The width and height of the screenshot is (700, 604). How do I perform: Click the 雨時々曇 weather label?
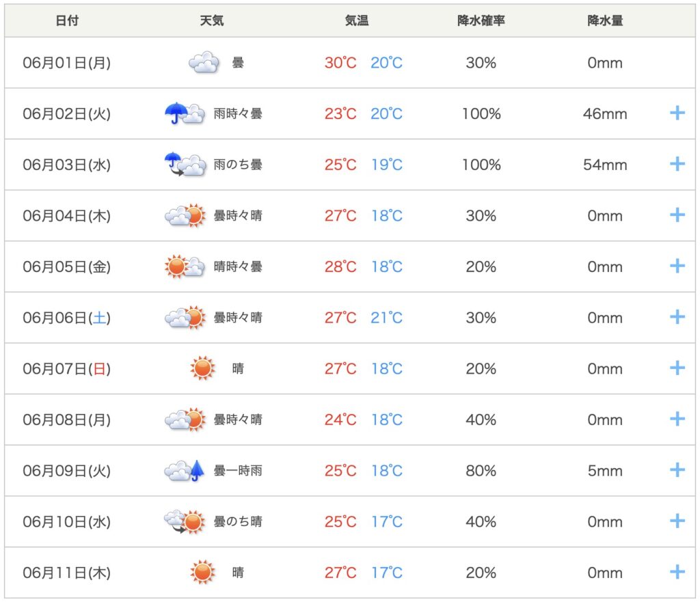[x=237, y=113]
